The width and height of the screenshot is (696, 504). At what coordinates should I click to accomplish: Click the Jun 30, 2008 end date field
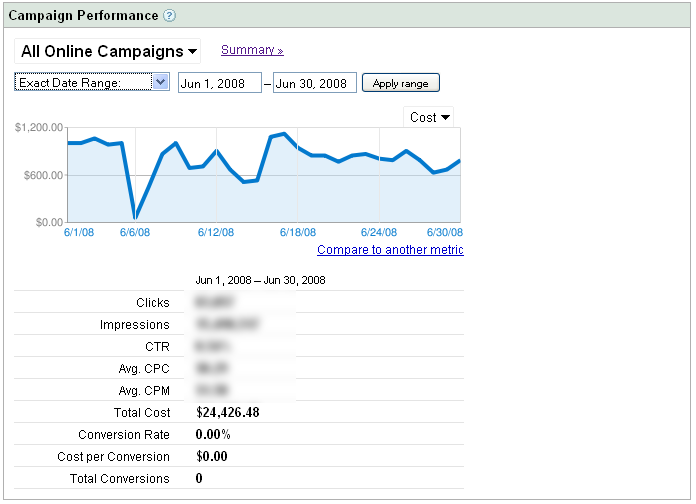coord(314,83)
